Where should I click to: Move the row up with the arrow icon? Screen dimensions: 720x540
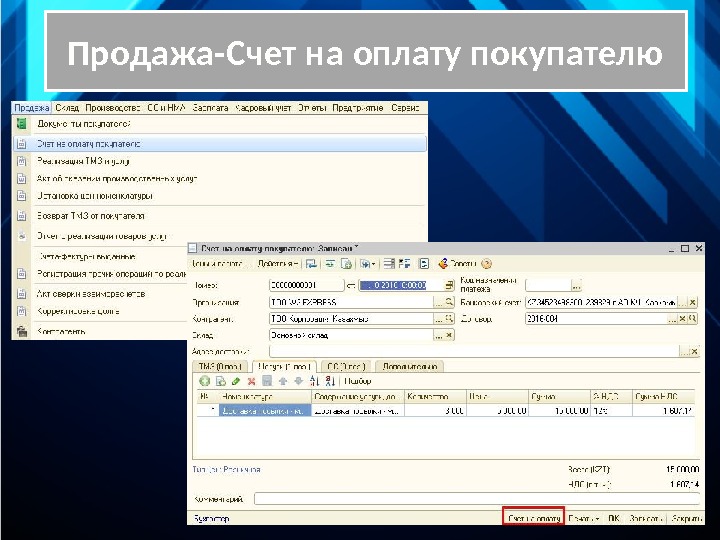(x=283, y=381)
